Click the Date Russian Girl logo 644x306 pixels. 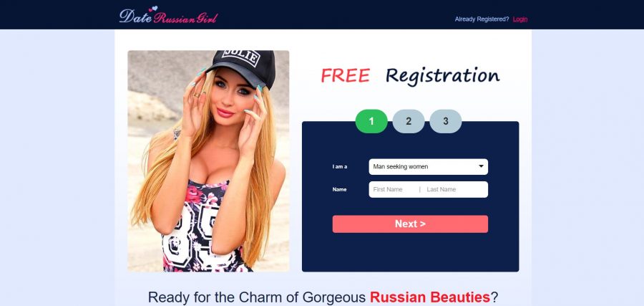click(x=168, y=16)
